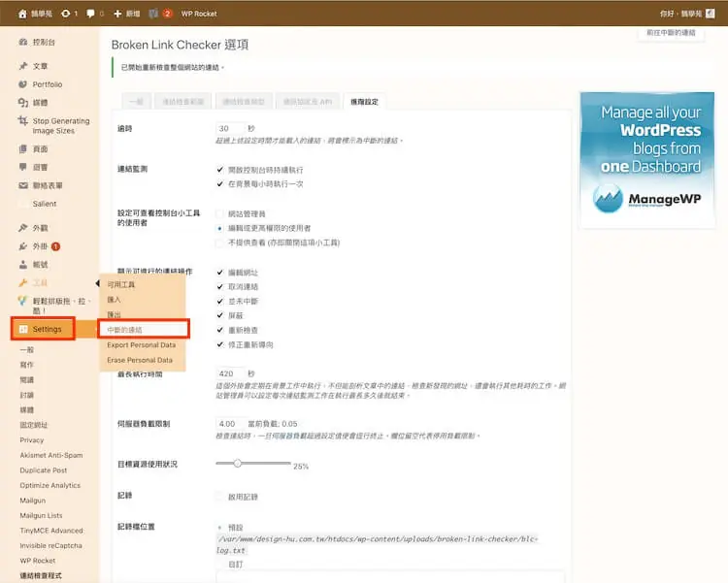Choose 可用工具 in the flyout menu

(120, 284)
